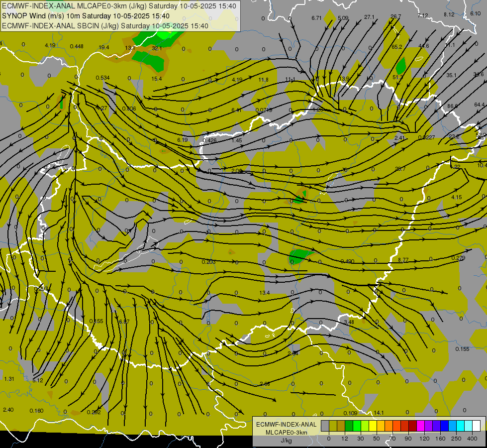Click the magenta legend swatch
Screen dimensions: 487x448
(x=421, y=426)
